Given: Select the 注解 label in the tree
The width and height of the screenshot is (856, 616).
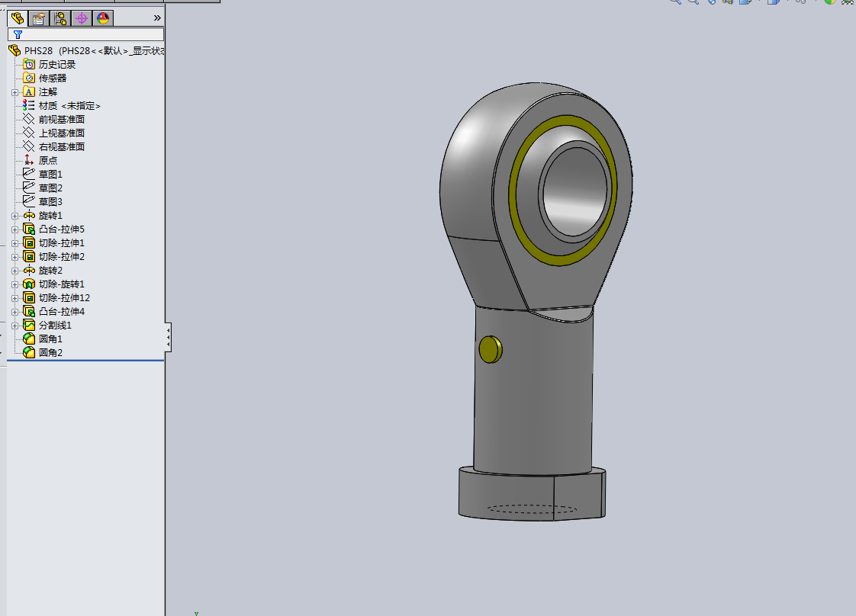Looking at the screenshot, I should click(x=48, y=92).
